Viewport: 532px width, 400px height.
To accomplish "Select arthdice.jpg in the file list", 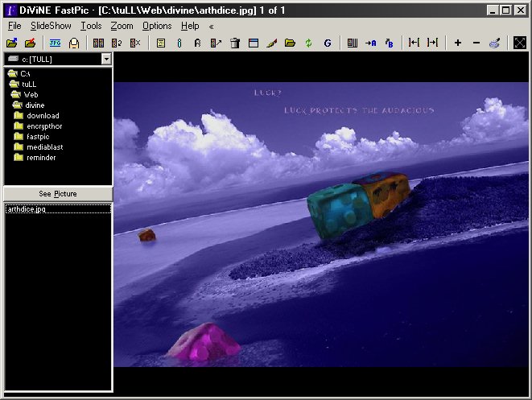I will pos(25,209).
